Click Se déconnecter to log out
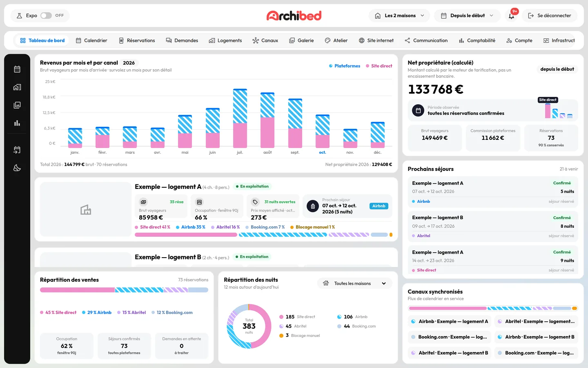The image size is (588, 368). [x=550, y=16]
